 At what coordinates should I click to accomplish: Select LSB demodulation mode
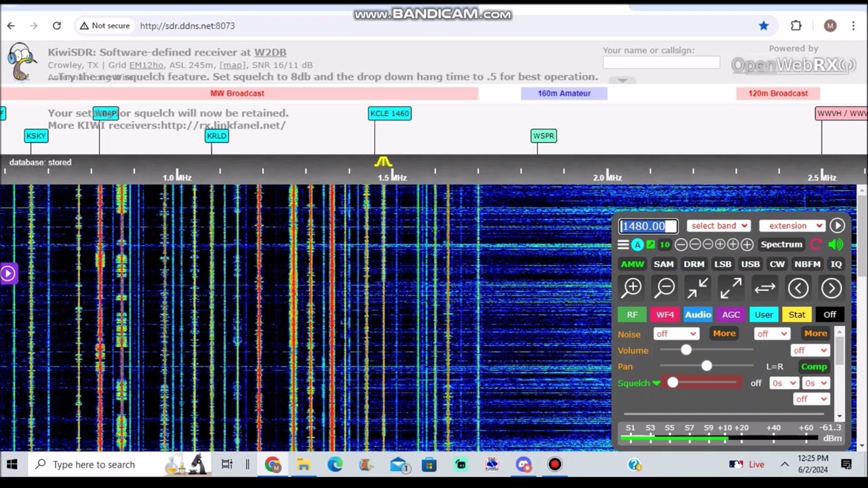(x=723, y=264)
